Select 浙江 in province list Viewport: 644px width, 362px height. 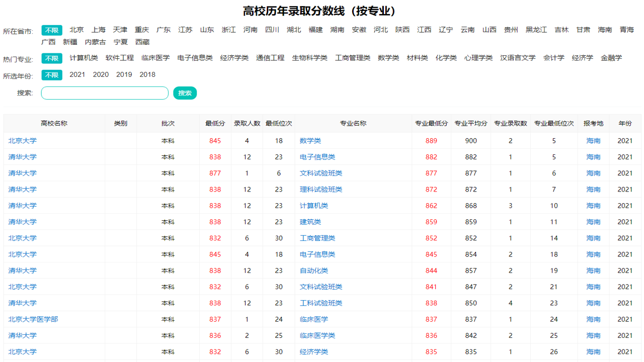[229, 30]
